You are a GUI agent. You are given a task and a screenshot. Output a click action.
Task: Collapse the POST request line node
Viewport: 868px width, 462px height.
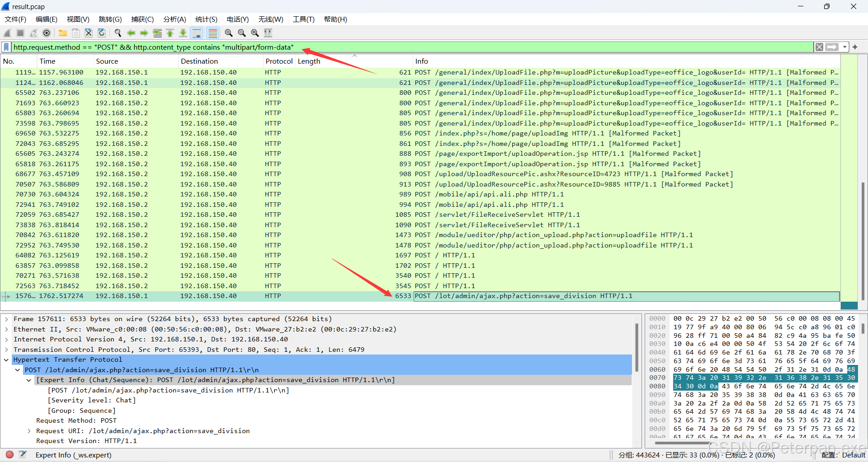(x=18, y=370)
